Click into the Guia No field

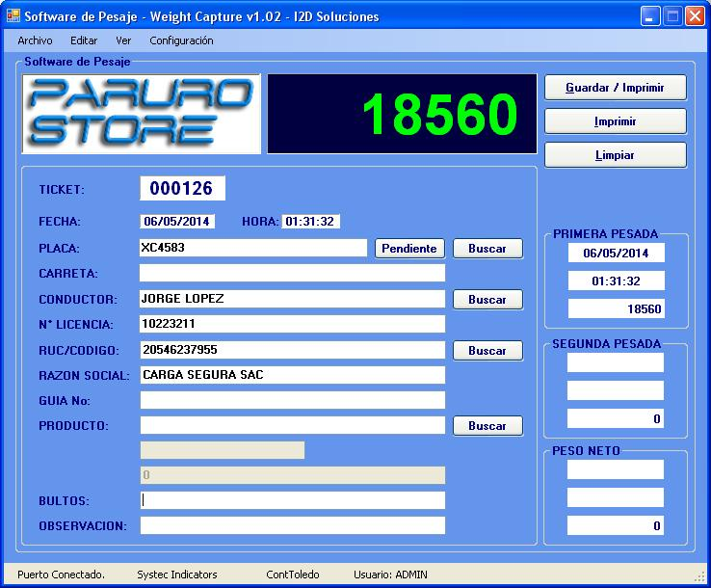pyautogui.click(x=292, y=400)
